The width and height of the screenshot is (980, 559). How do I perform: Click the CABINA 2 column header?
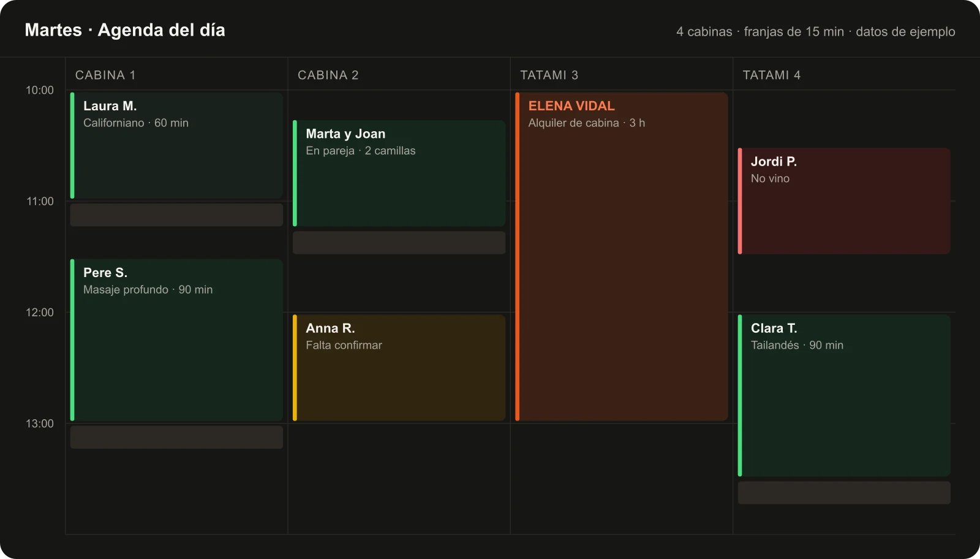click(328, 75)
